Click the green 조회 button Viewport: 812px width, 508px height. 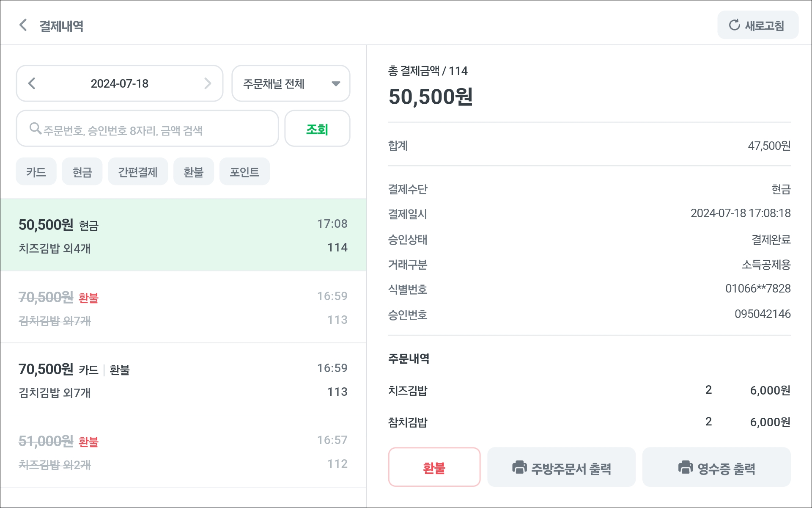click(317, 129)
